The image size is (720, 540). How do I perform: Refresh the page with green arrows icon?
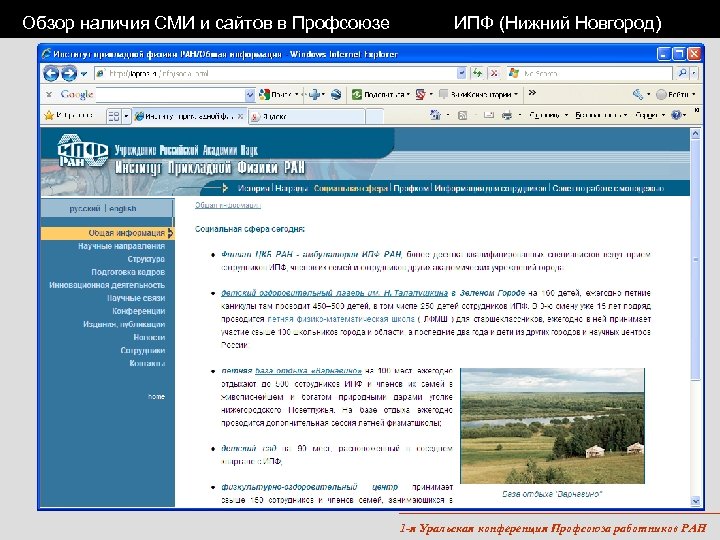478,73
